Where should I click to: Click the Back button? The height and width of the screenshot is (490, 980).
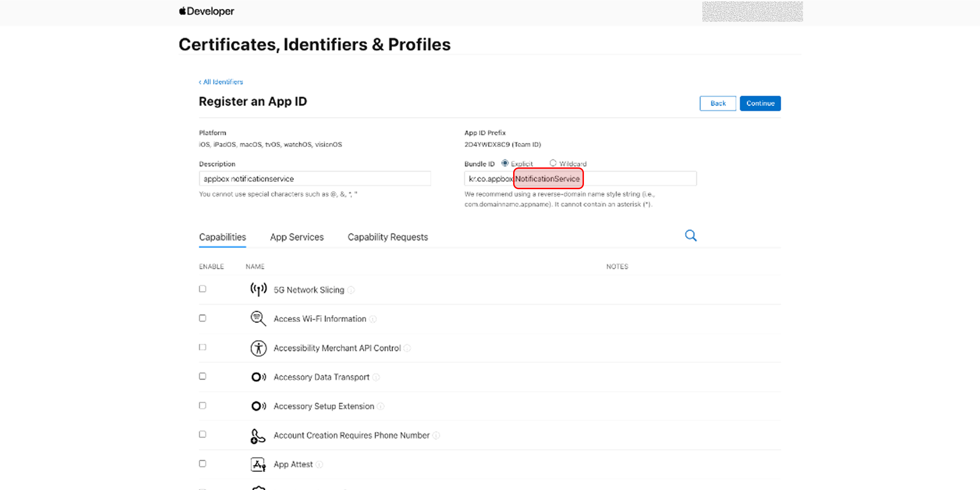click(x=718, y=103)
